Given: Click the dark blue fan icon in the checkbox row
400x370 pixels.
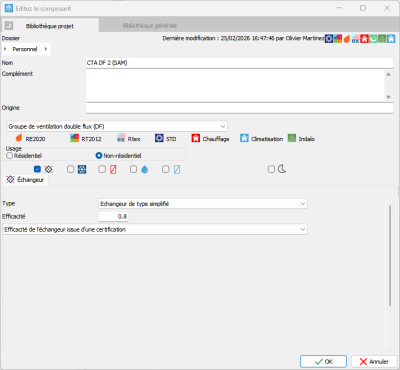Looking at the screenshot, I should [x=82, y=169].
